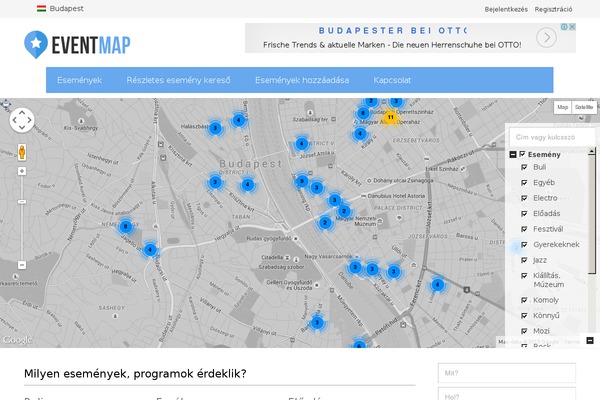Pan the map up with the arrow

pos(22,113)
